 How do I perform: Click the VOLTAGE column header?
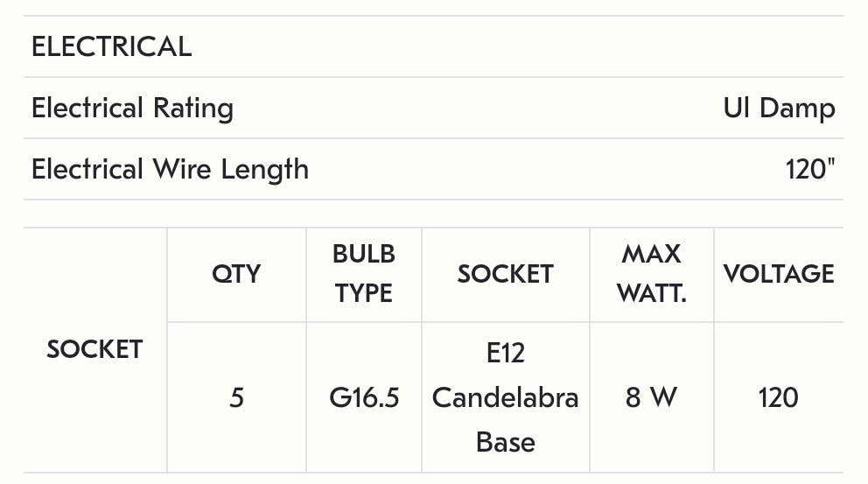click(779, 274)
